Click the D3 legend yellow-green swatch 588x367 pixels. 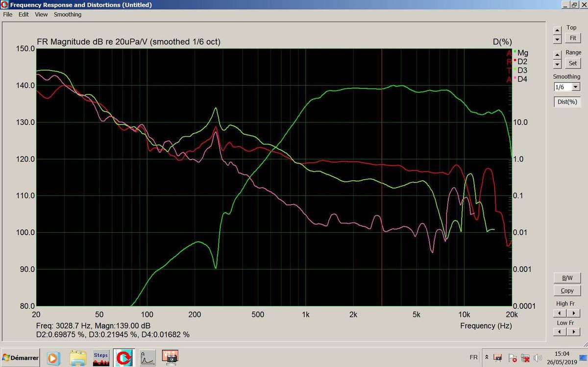514,70
